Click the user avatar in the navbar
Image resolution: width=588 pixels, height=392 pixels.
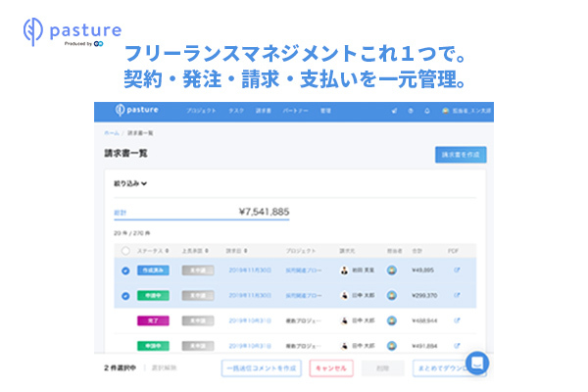[x=446, y=111]
